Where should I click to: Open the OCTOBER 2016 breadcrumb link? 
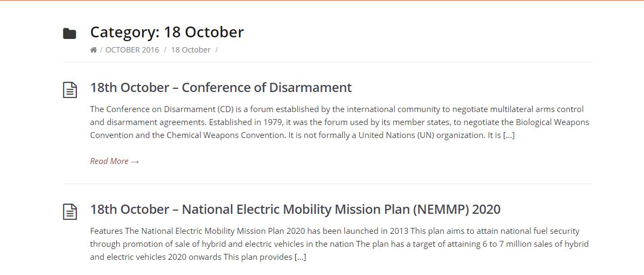(132, 50)
